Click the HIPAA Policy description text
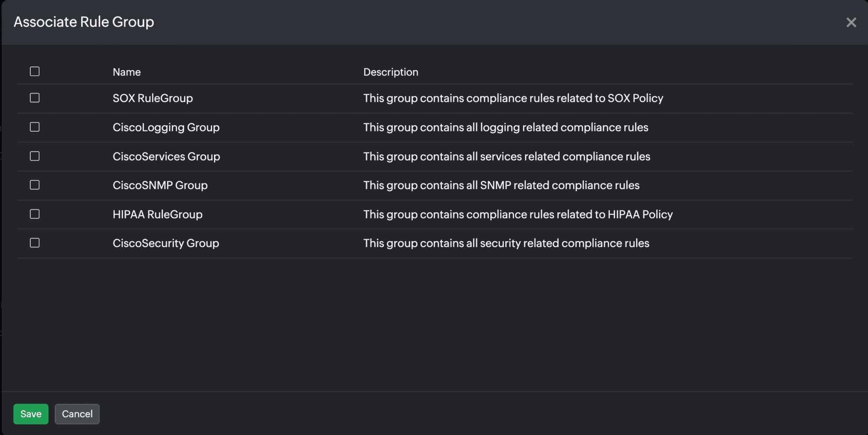 (x=518, y=215)
